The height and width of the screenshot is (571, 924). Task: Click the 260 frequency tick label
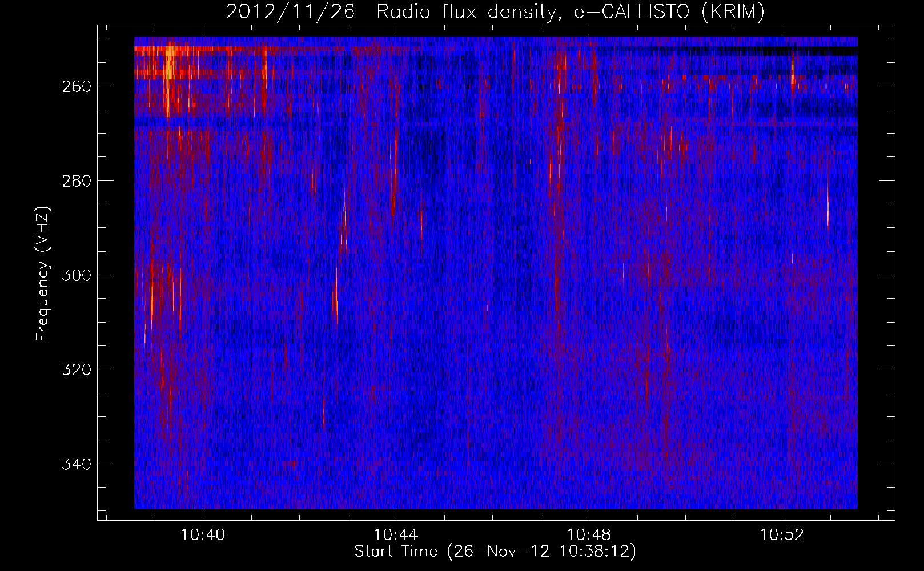click(x=77, y=86)
